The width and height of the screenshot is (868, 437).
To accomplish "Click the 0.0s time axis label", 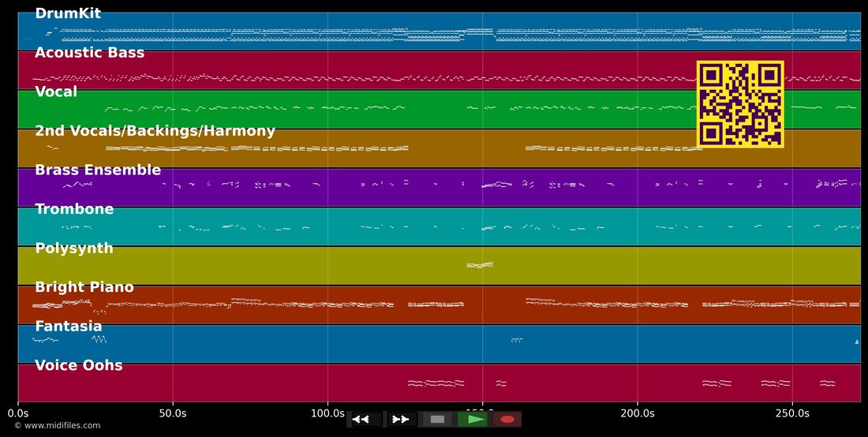I will [18, 413].
